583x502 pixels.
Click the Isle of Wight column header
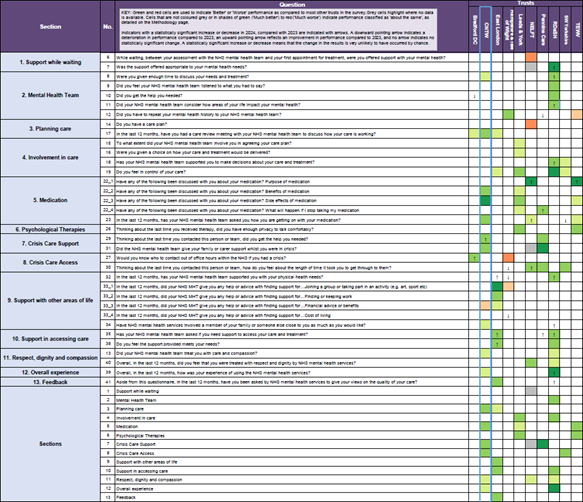click(508, 30)
